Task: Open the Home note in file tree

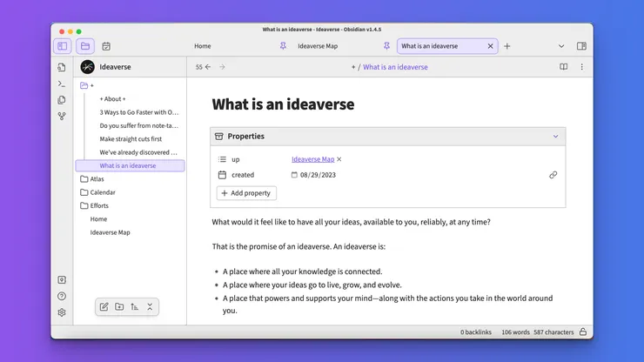Action: point(98,219)
